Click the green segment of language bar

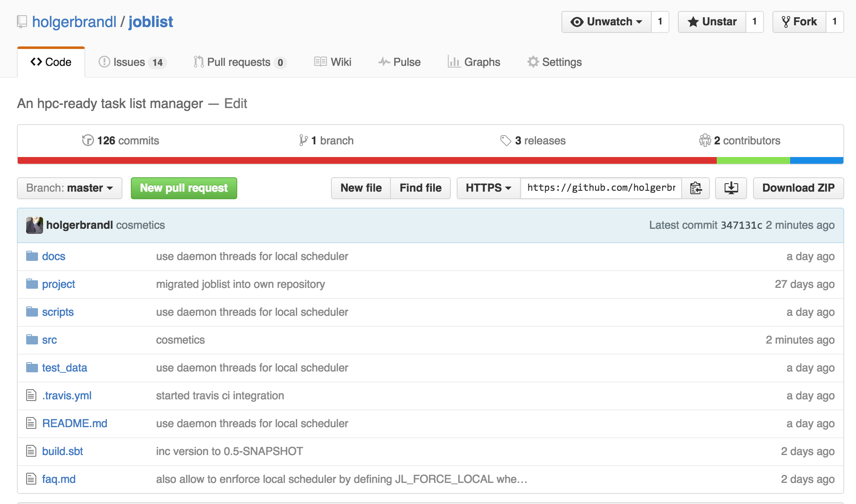(753, 160)
